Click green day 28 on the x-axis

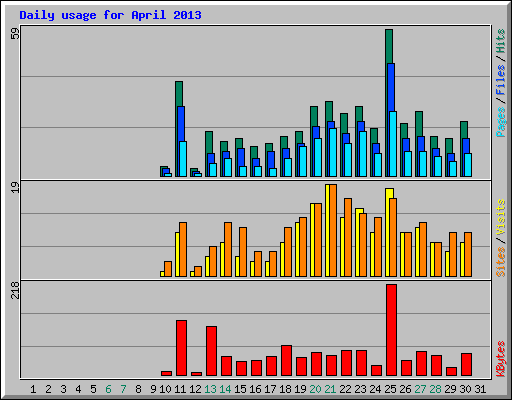click(x=435, y=389)
